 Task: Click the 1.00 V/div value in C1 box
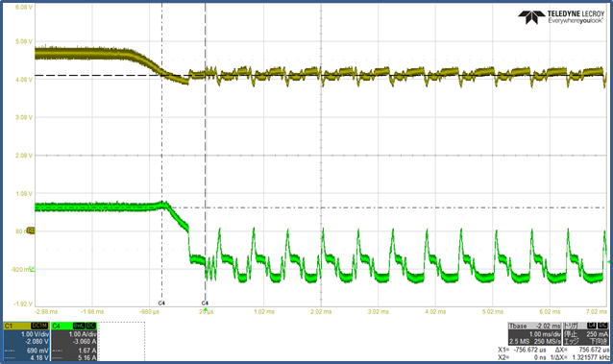click(x=35, y=334)
